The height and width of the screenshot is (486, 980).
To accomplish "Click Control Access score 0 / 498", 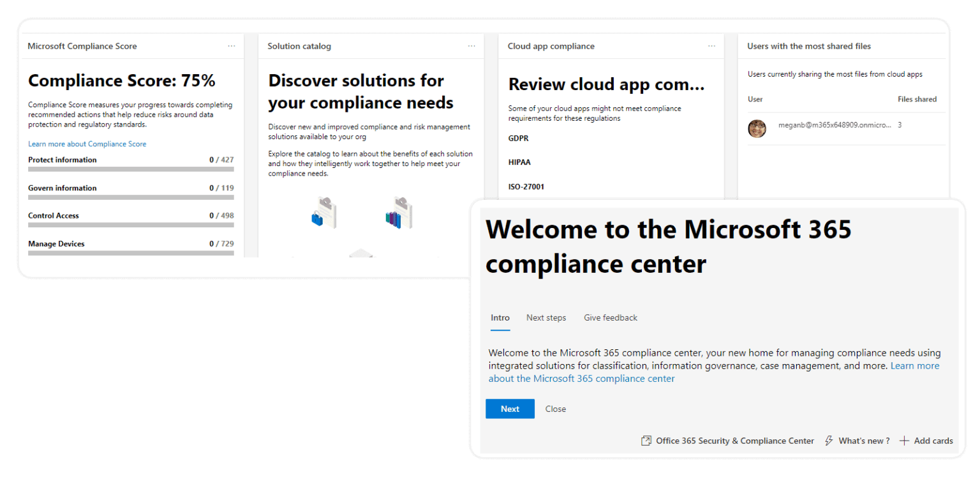I will coord(221,215).
